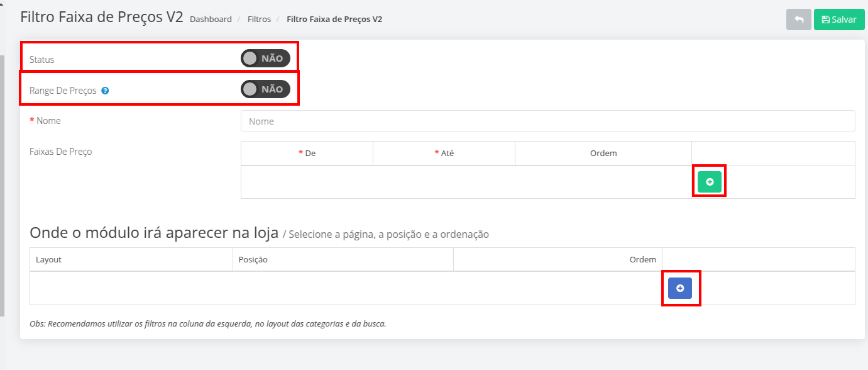
Task: Click the gray back arrow button
Action: (798, 20)
